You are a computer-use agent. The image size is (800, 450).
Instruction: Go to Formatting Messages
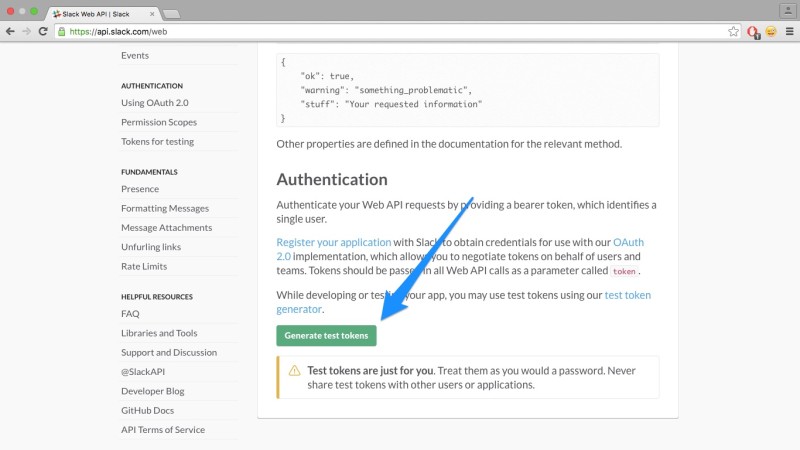[x=165, y=208]
